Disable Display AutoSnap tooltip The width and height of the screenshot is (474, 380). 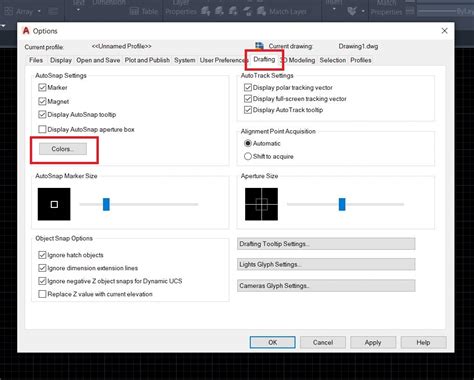point(42,114)
